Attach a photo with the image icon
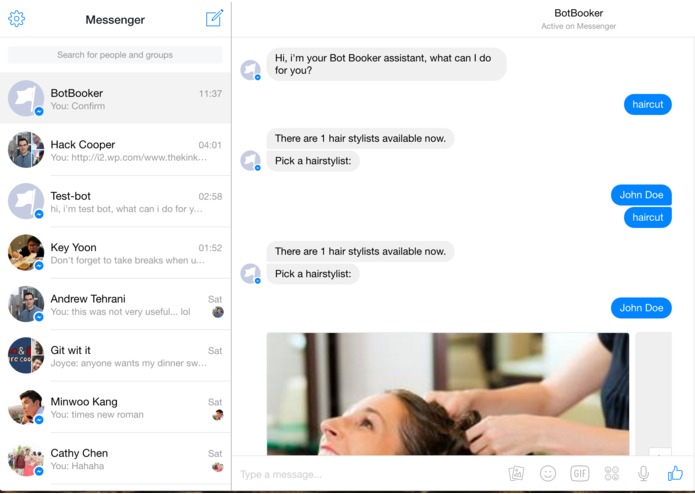The height and width of the screenshot is (494, 695). pyautogui.click(x=516, y=474)
